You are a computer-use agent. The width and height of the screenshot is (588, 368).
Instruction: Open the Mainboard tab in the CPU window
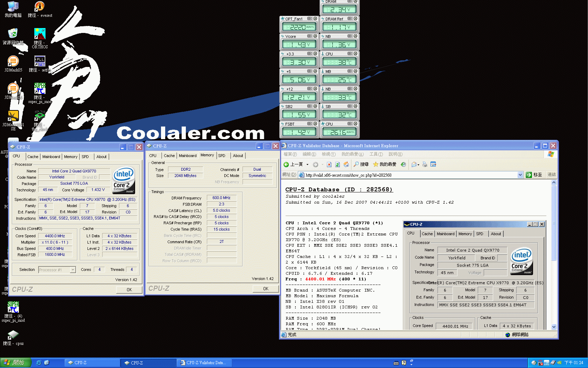tap(51, 157)
